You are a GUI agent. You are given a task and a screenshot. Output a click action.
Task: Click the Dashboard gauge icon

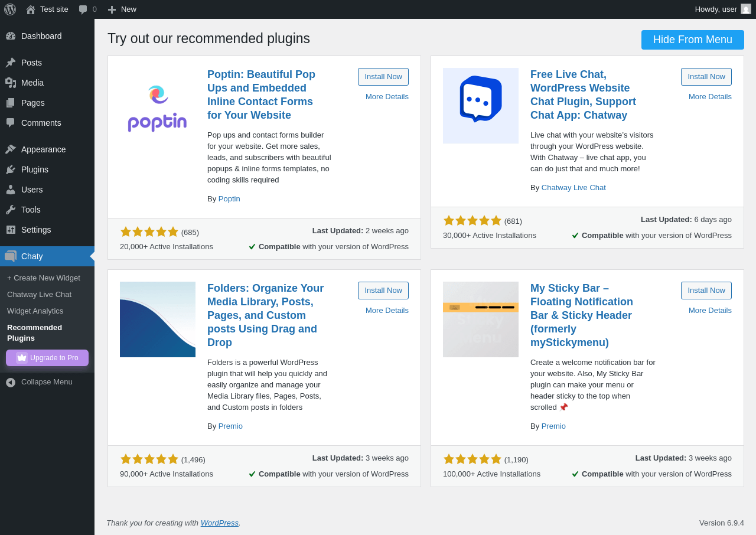point(11,36)
